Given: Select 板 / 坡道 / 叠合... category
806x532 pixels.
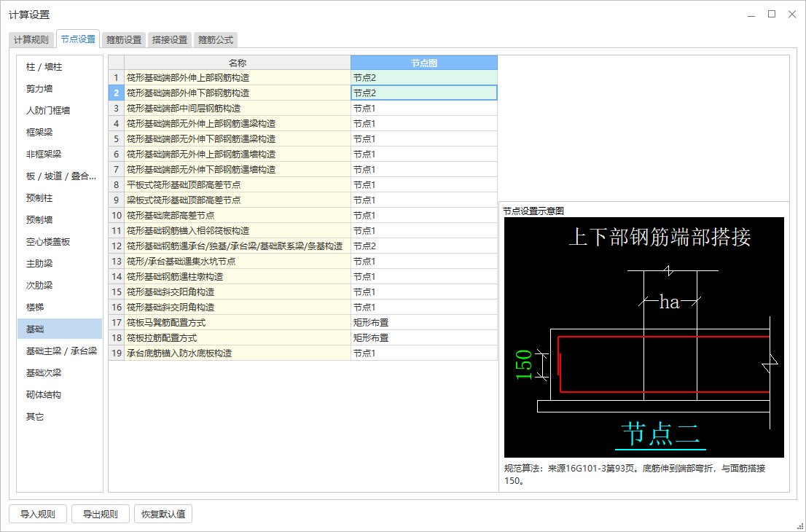Looking at the screenshot, I should [60, 176].
